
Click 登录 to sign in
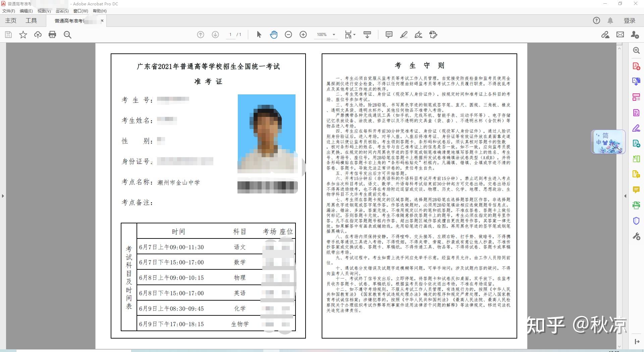coord(630,20)
